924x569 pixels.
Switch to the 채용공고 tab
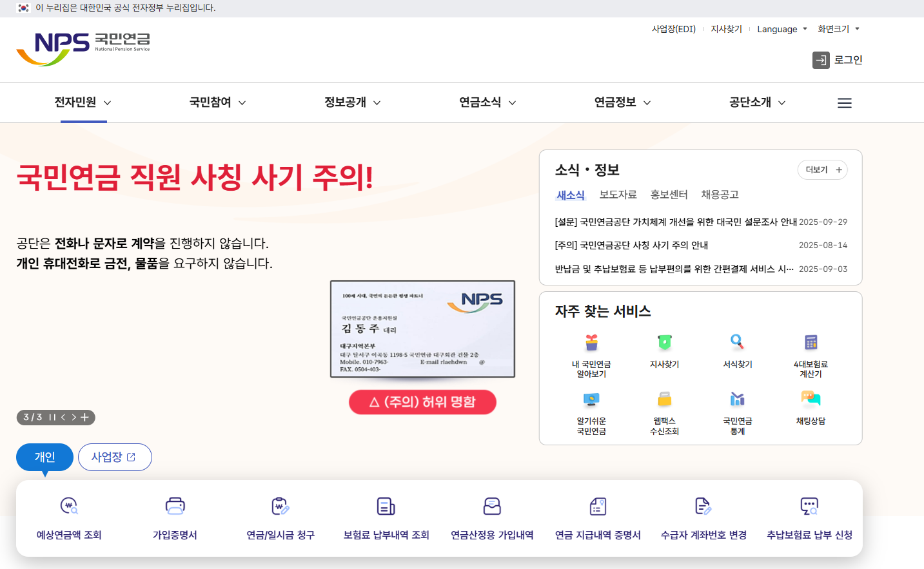(x=720, y=195)
